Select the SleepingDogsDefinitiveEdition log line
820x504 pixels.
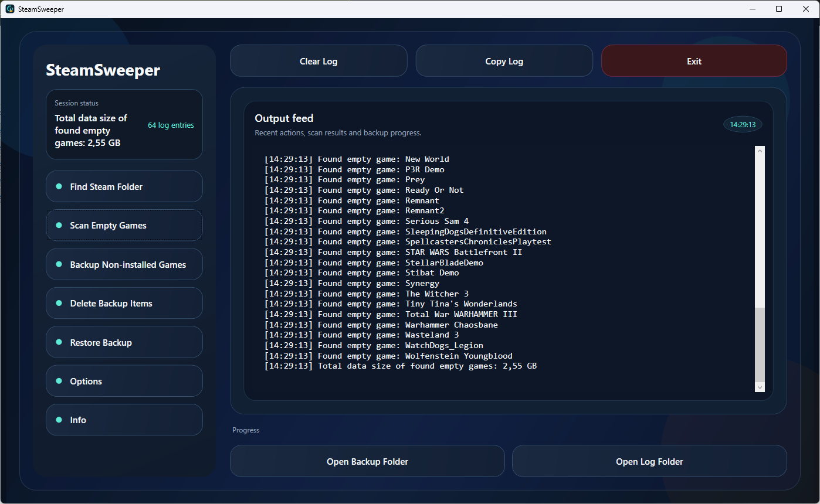point(405,231)
